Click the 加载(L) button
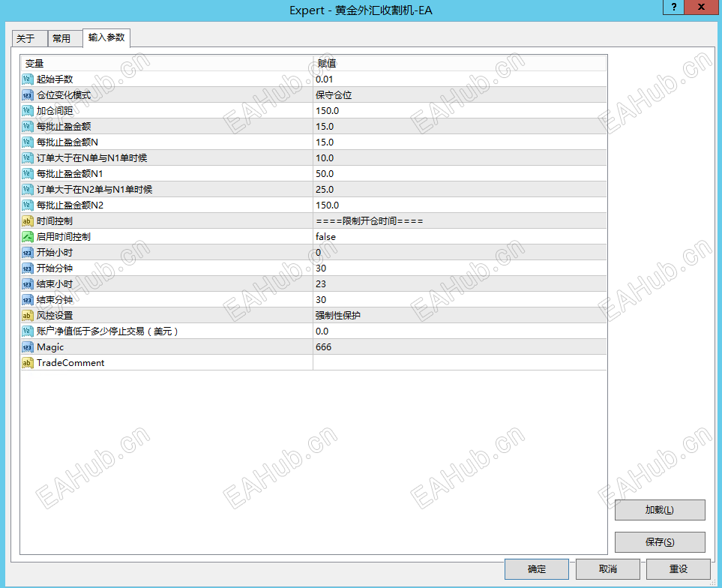The image size is (722, 588). coord(659,510)
